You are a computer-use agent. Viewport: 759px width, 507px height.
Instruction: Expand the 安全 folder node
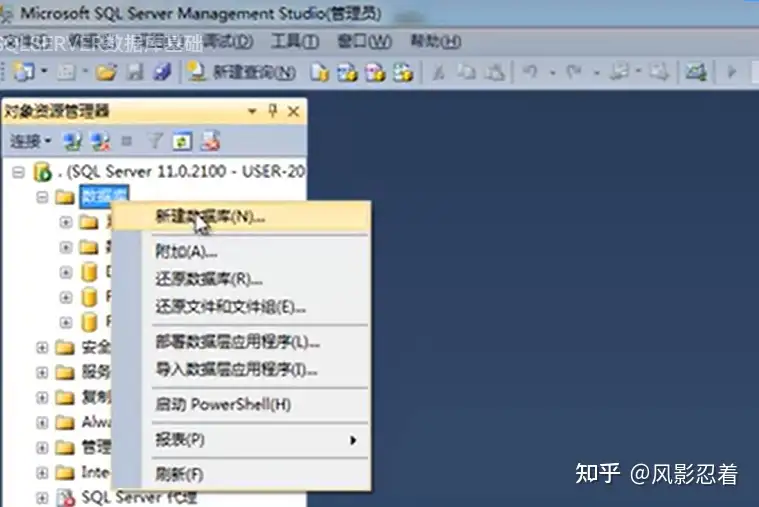tap(42, 347)
